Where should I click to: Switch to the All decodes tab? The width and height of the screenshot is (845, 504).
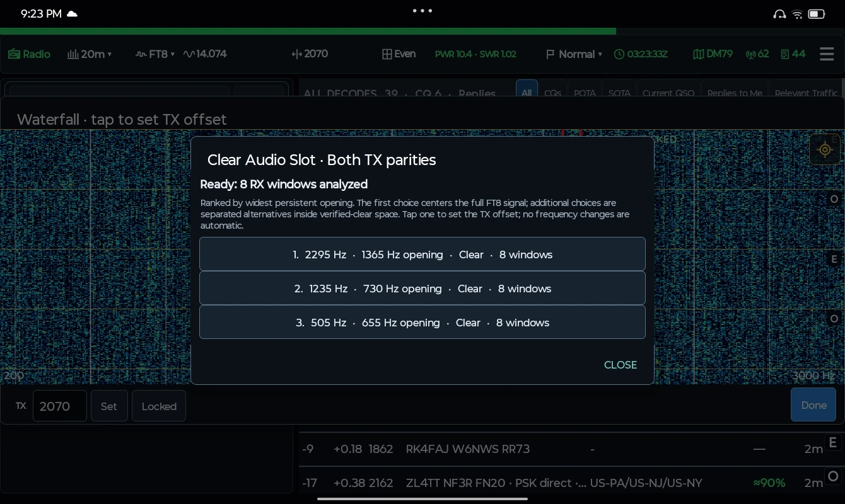pos(527,89)
